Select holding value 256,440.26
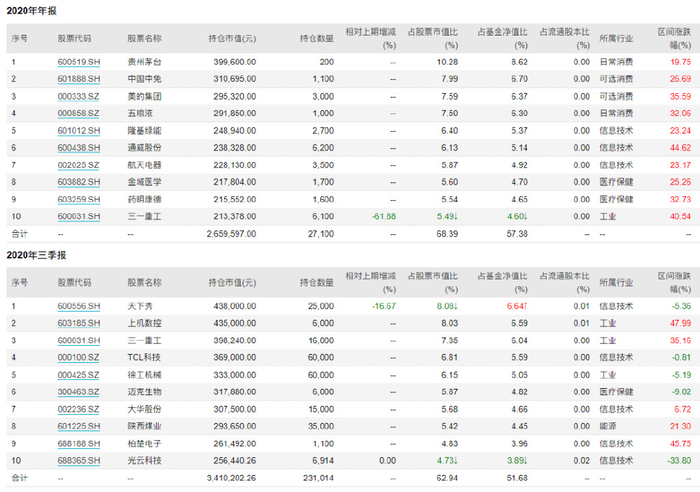 tap(234, 461)
